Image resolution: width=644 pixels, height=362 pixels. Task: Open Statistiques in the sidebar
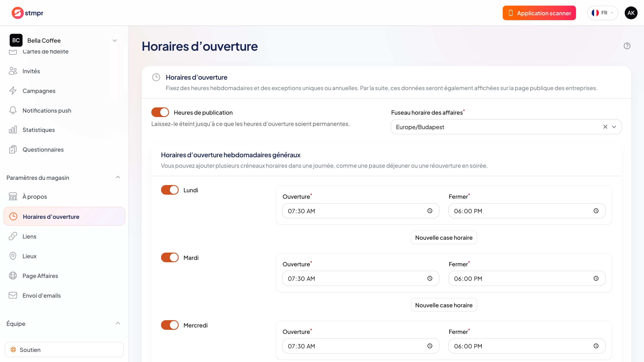pos(64,130)
